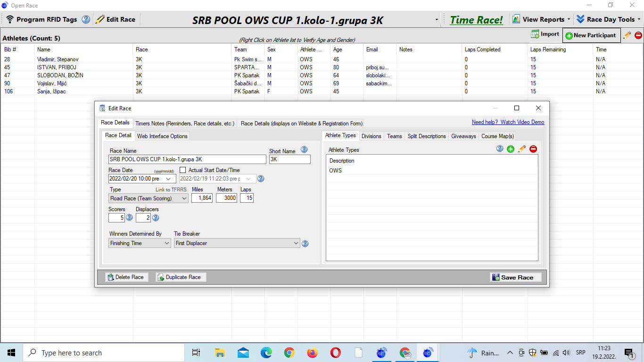Click the Race Name text field
644x362 pixels.
coord(187,159)
